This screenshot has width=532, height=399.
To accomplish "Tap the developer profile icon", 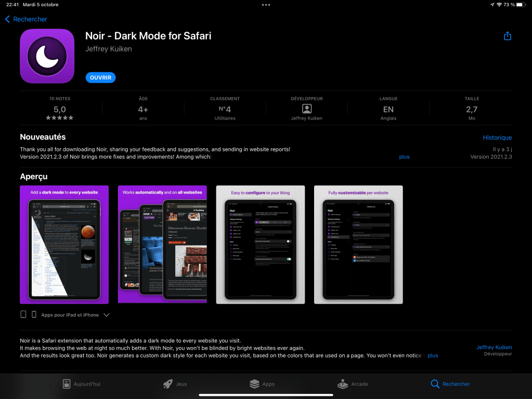I will (x=307, y=109).
